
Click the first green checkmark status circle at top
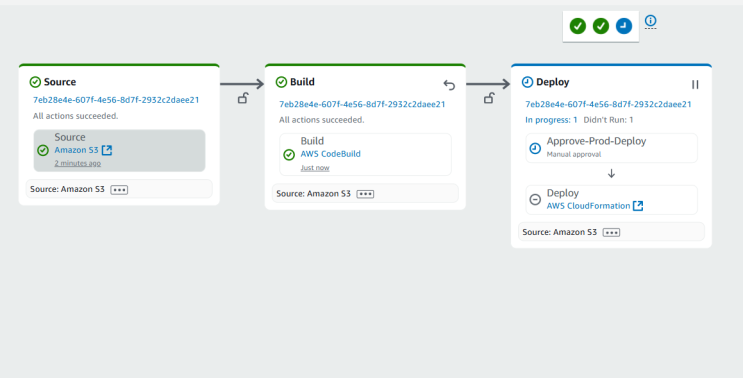click(x=578, y=26)
